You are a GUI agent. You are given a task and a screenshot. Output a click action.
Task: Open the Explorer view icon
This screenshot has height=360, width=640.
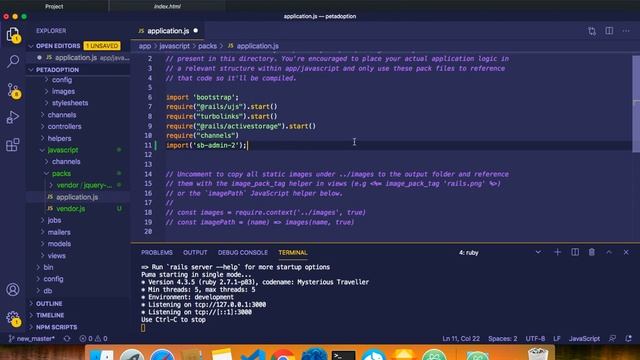pos(13,34)
